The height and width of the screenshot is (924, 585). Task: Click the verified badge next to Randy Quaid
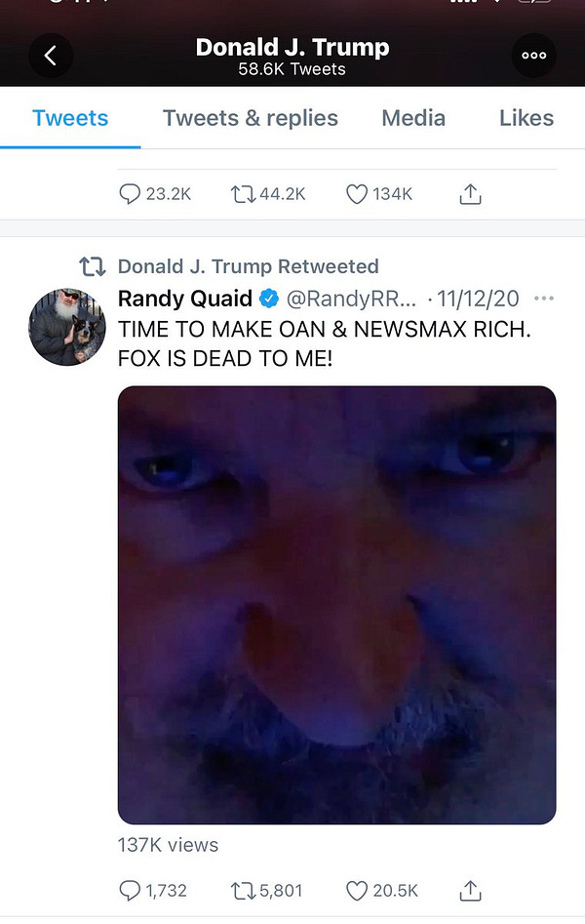(x=266, y=300)
